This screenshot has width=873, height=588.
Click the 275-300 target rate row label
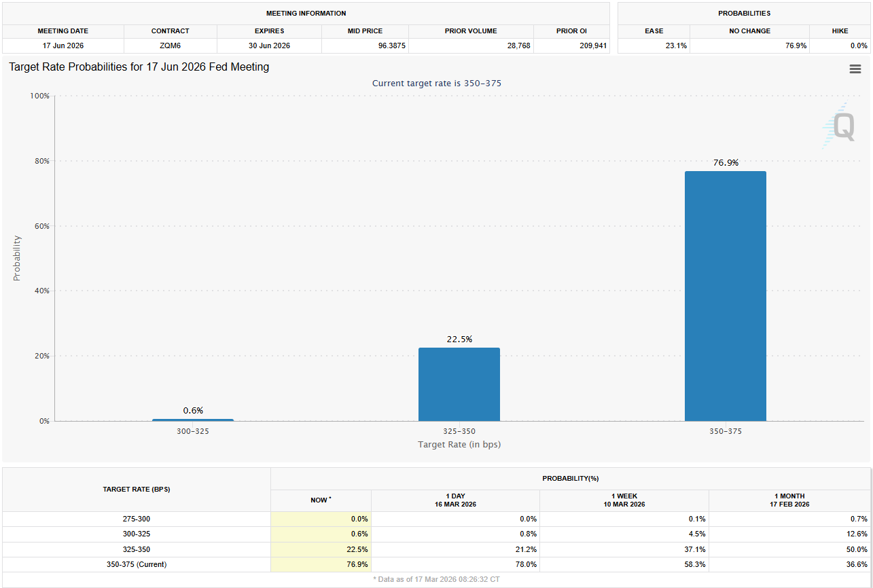point(136,519)
